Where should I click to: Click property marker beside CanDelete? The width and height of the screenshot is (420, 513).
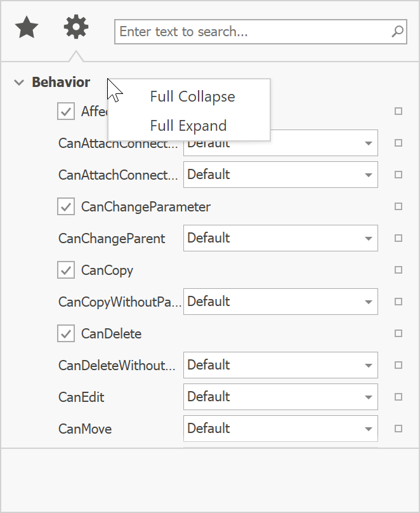pos(398,333)
